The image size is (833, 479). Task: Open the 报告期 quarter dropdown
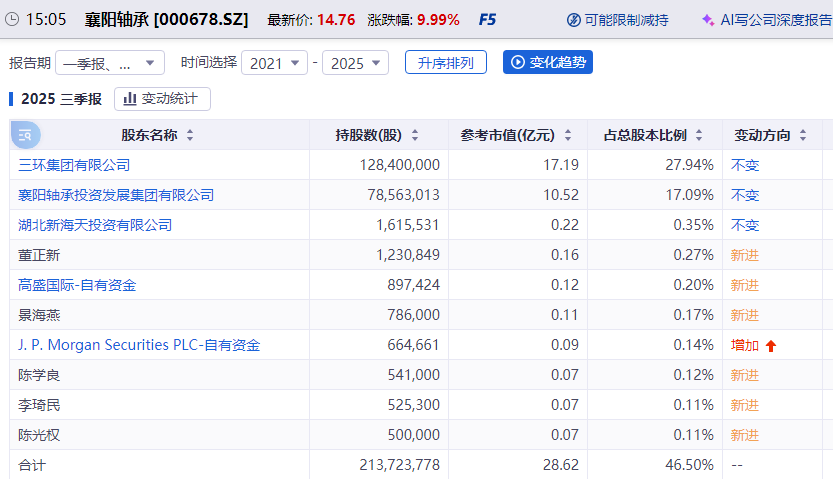pos(110,63)
